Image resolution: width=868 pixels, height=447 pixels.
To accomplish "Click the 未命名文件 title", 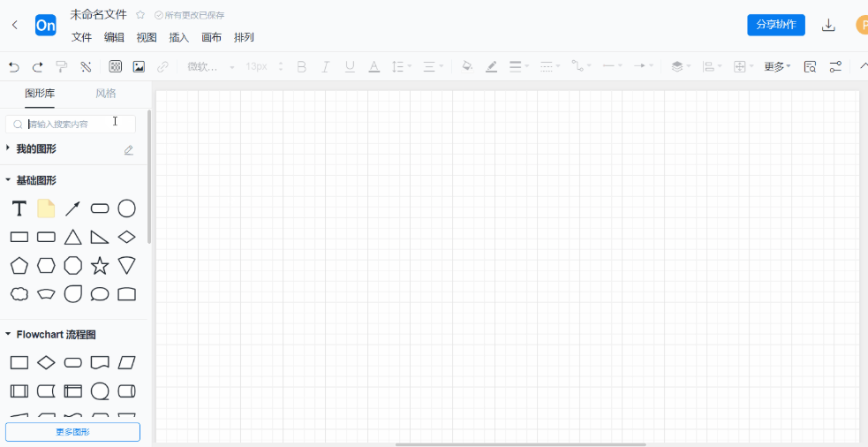I will pyautogui.click(x=99, y=15).
